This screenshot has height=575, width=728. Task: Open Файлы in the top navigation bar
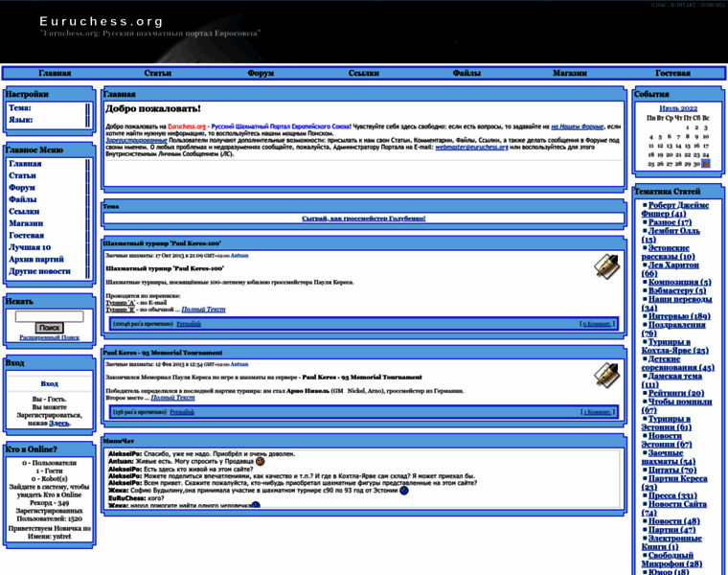(466, 73)
